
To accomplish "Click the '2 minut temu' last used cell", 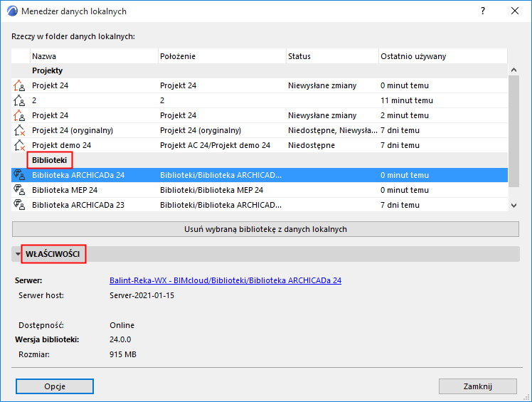I will click(x=405, y=115).
